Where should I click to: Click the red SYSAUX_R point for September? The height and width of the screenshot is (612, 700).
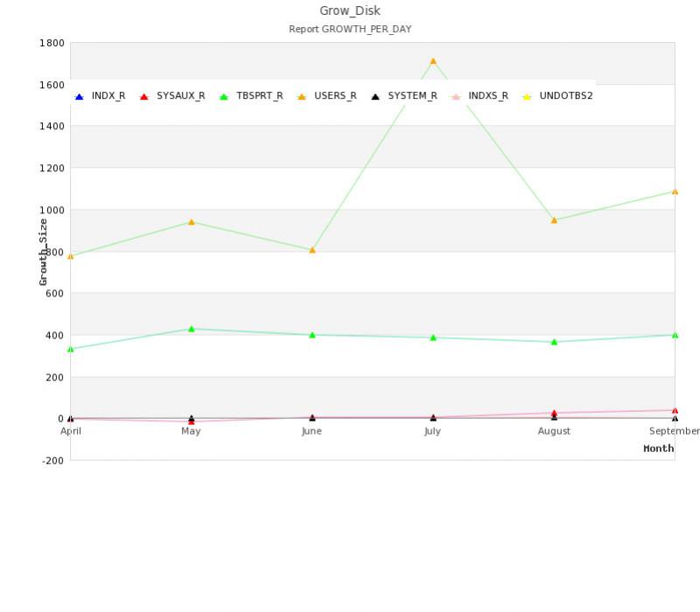(675, 411)
